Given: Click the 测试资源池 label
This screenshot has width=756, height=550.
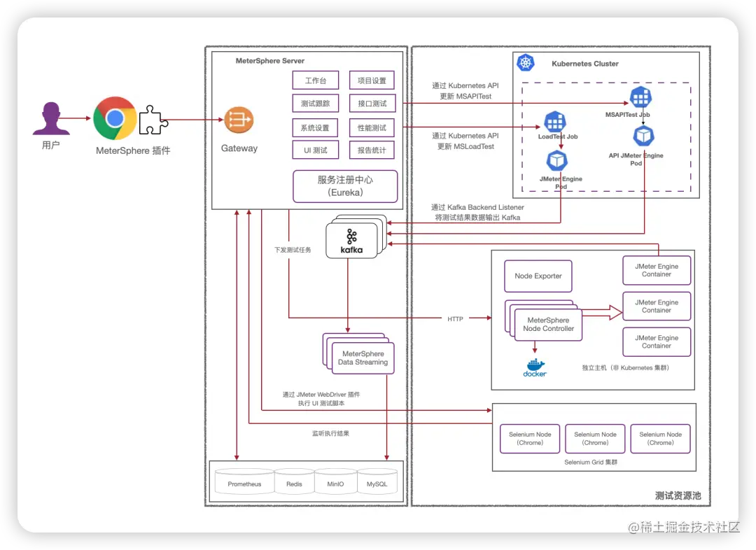Looking at the screenshot, I should click(678, 495).
